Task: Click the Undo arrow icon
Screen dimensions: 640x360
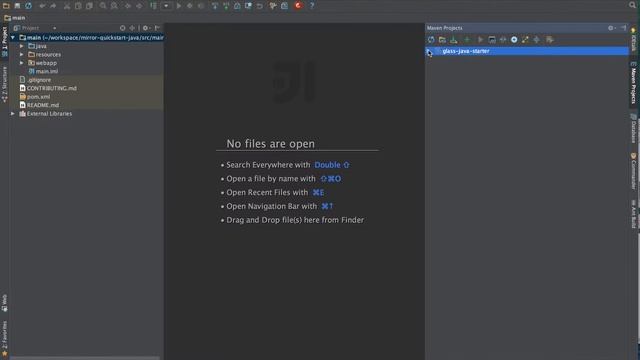Action: pyautogui.click(x=42, y=6)
